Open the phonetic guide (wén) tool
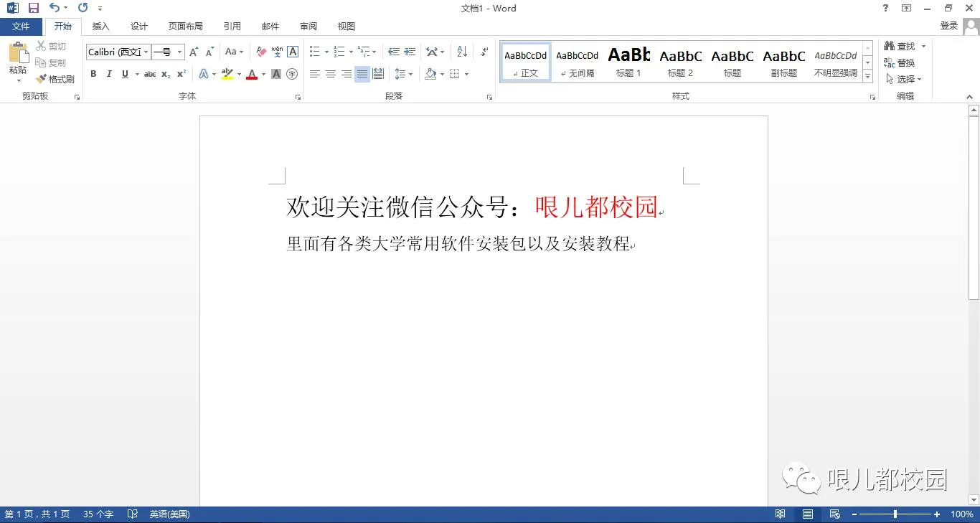 point(277,52)
